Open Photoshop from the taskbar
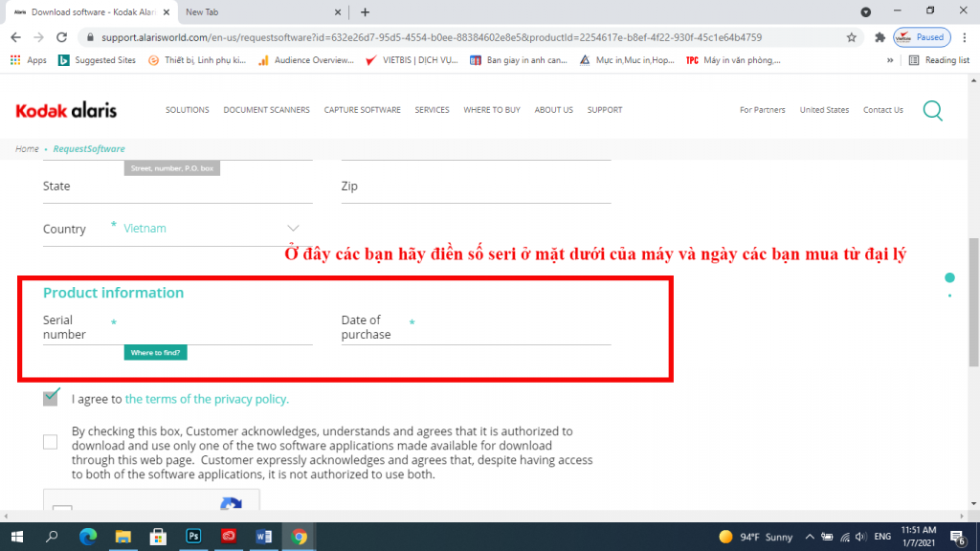 point(193,537)
